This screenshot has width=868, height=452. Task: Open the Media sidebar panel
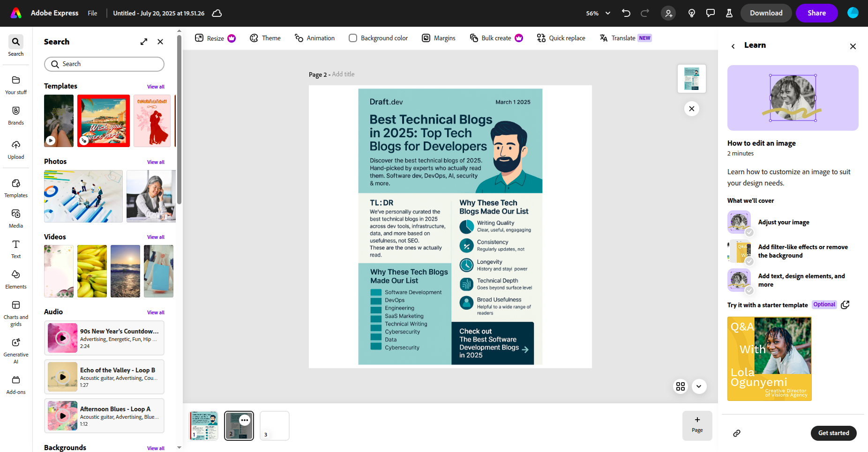[x=16, y=218]
